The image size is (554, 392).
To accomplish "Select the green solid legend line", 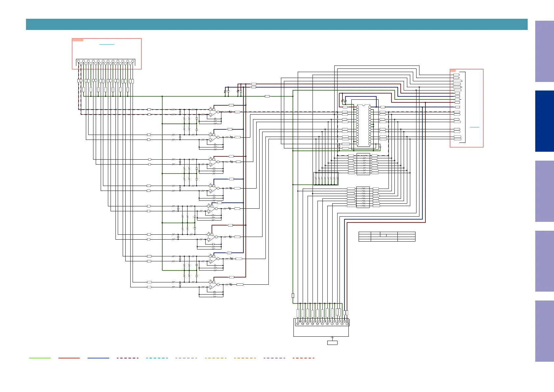I will pyautogui.click(x=40, y=358).
